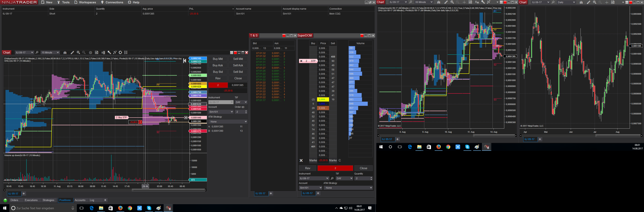Click Windows search box on taskbar

point(43,208)
